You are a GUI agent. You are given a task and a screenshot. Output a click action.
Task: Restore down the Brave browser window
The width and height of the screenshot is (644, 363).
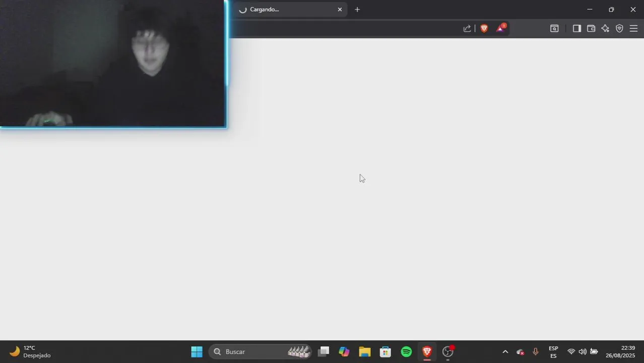pyautogui.click(x=611, y=10)
